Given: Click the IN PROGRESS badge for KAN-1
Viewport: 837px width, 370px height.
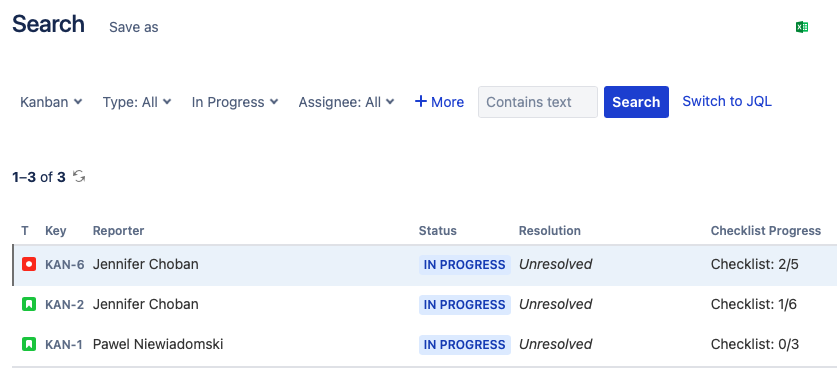Looking at the screenshot, I should click(464, 345).
